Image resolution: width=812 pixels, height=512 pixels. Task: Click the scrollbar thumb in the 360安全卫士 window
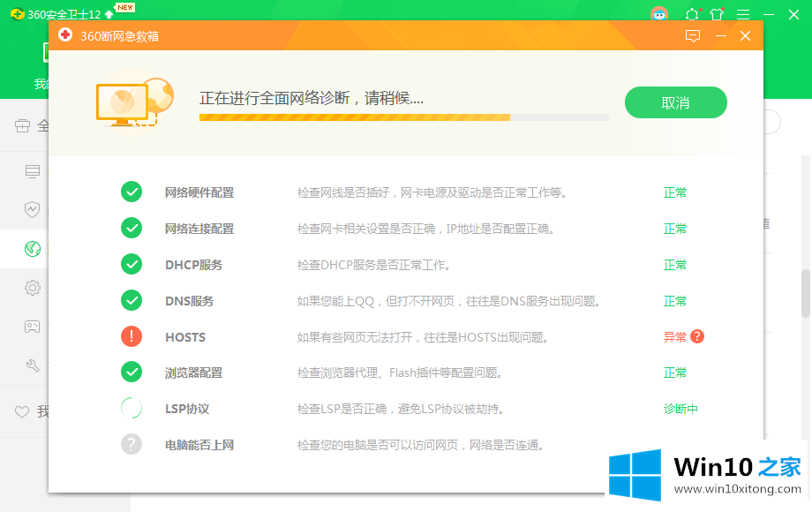pos(806,293)
